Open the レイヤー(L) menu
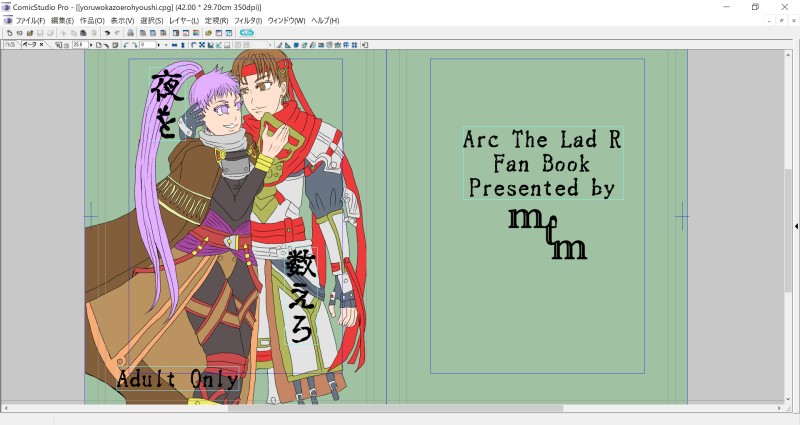This screenshot has height=425, width=800. [x=184, y=20]
